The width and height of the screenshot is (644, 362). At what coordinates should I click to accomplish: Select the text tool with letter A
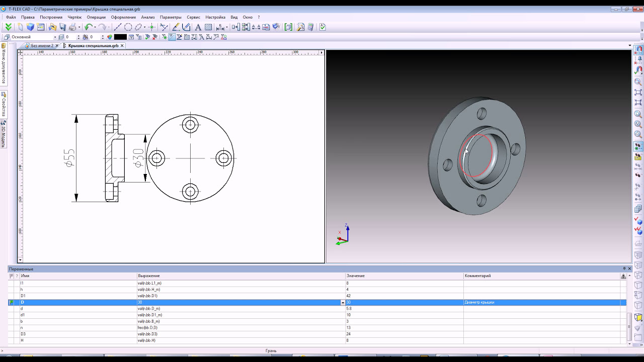[x=198, y=27]
